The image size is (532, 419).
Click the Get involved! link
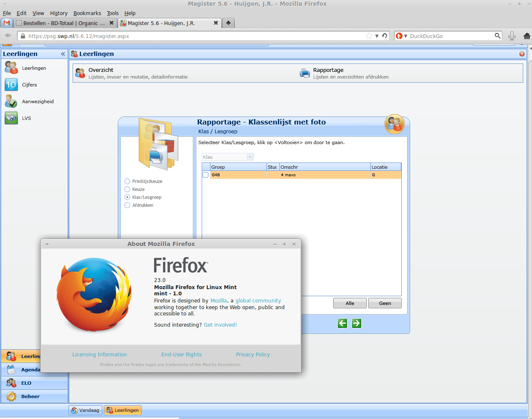tap(220, 324)
